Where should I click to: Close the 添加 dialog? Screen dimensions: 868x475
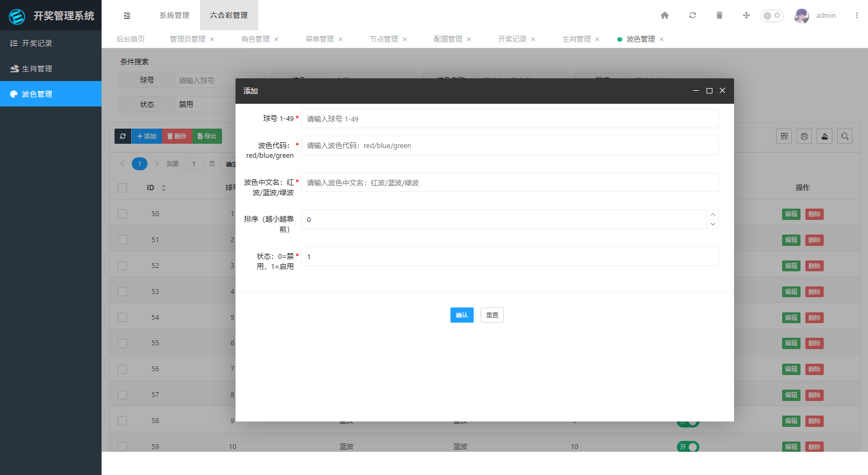pos(722,91)
